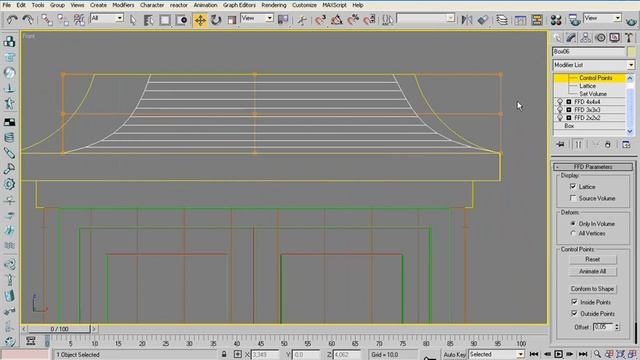Expand the FFD 3x3x3 modifier sub-objects
Screen dimensions: 640x360
point(569,110)
